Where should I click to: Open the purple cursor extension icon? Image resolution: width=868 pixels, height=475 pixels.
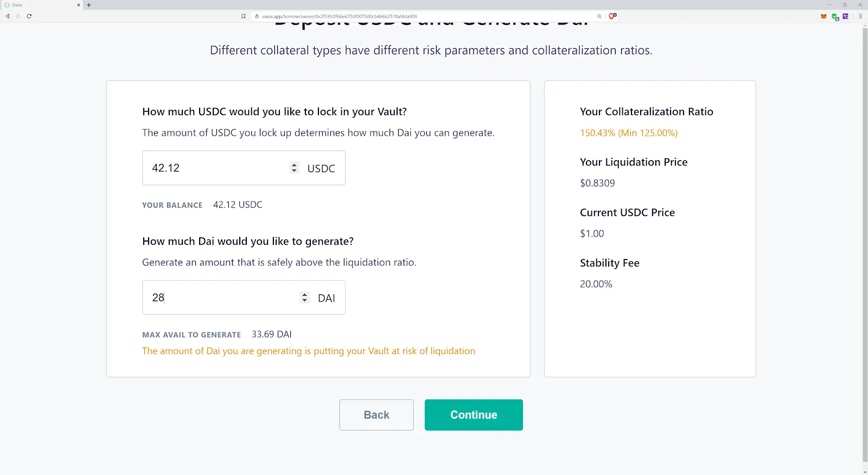click(845, 16)
